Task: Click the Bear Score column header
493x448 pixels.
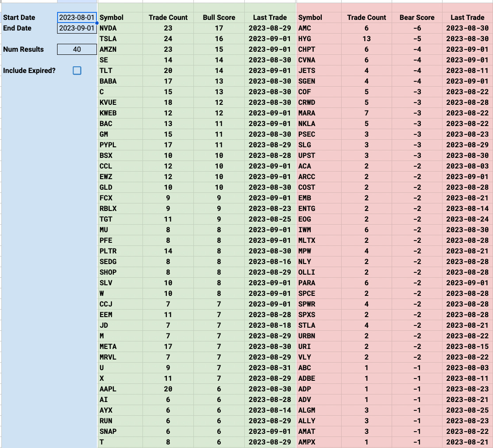Action: (x=417, y=18)
